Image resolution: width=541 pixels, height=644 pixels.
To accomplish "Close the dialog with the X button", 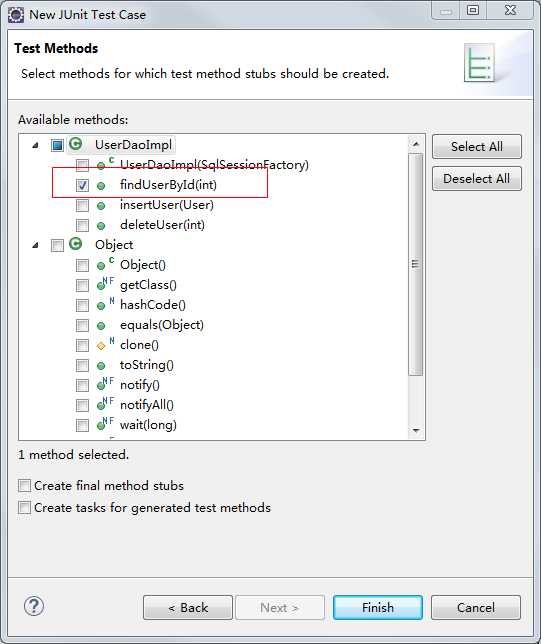I will point(511,10).
